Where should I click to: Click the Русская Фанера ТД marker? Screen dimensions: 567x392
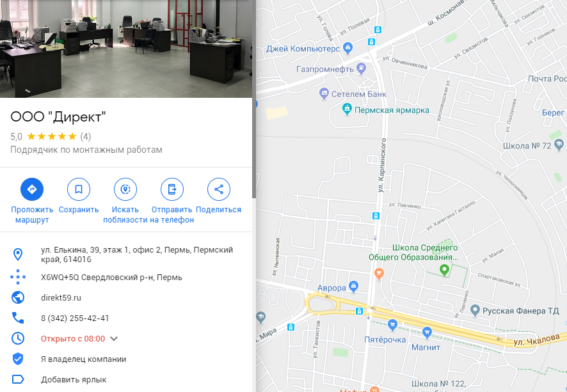tap(475, 310)
